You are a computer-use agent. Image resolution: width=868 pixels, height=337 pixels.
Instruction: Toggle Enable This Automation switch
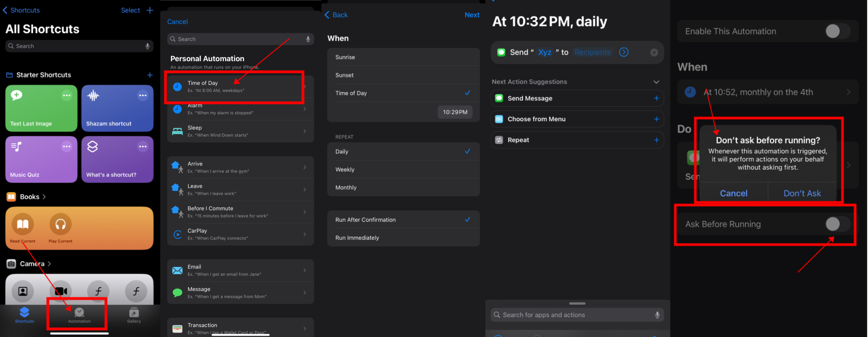838,31
